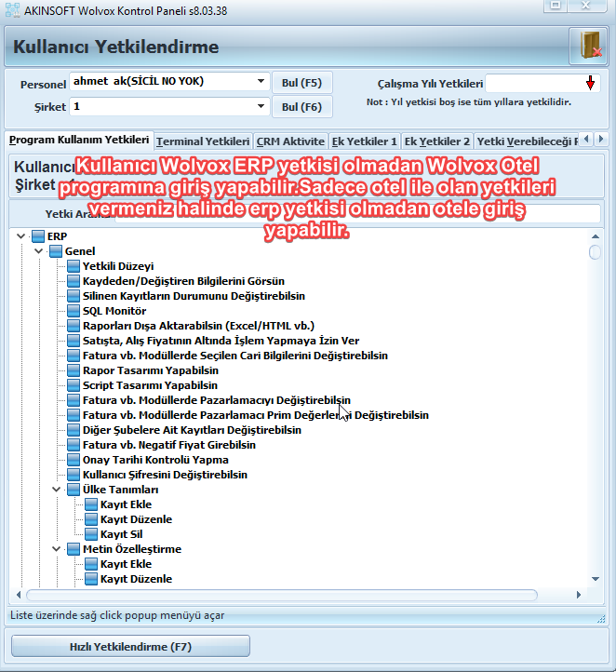Click horizontal scrollbar right arrow

579,595
